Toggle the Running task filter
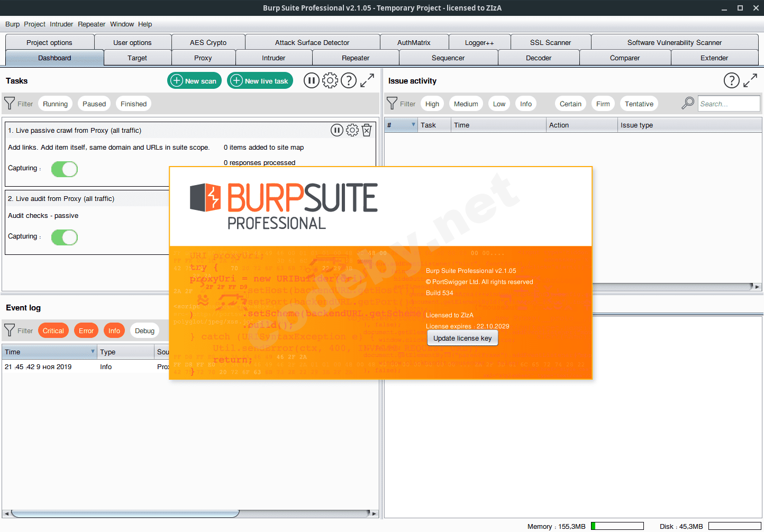The height and width of the screenshot is (532, 764). pos(56,104)
